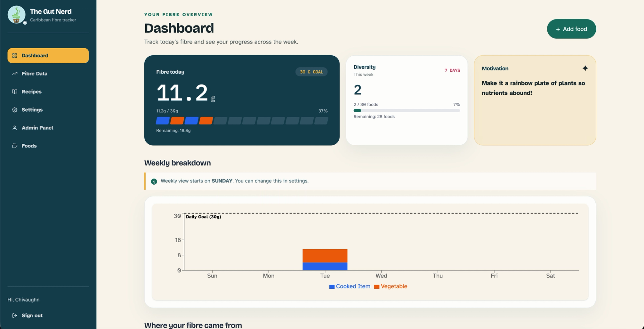Click the 11.2 g fibre today value

(186, 93)
